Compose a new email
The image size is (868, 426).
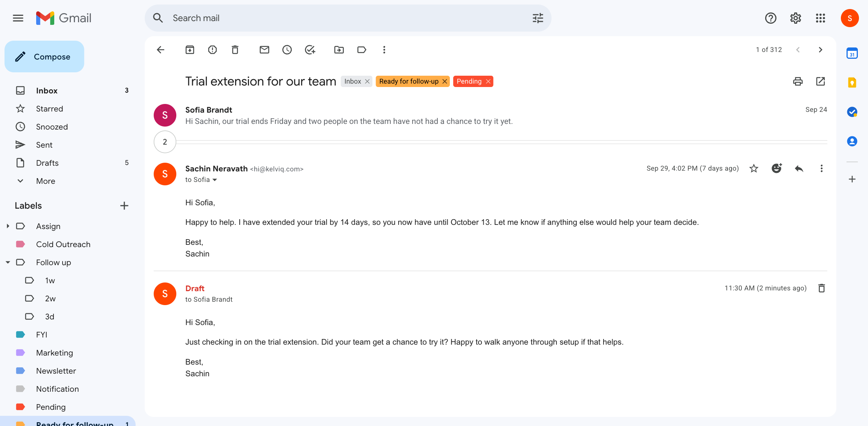44,56
